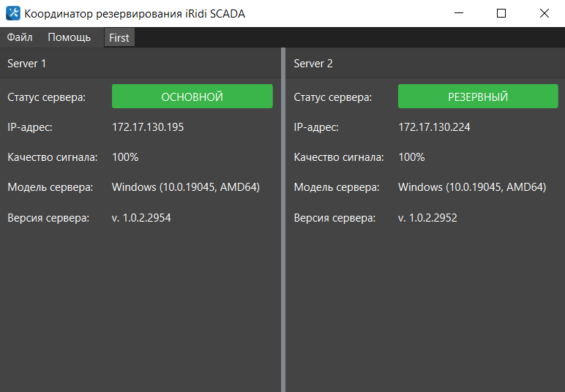
Task: Click Server 2 signal quality 100%
Action: click(x=411, y=157)
